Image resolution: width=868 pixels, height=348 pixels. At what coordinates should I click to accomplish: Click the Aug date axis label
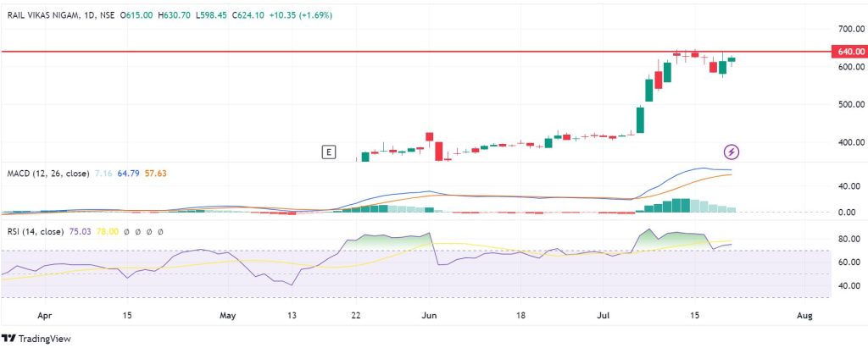point(805,316)
